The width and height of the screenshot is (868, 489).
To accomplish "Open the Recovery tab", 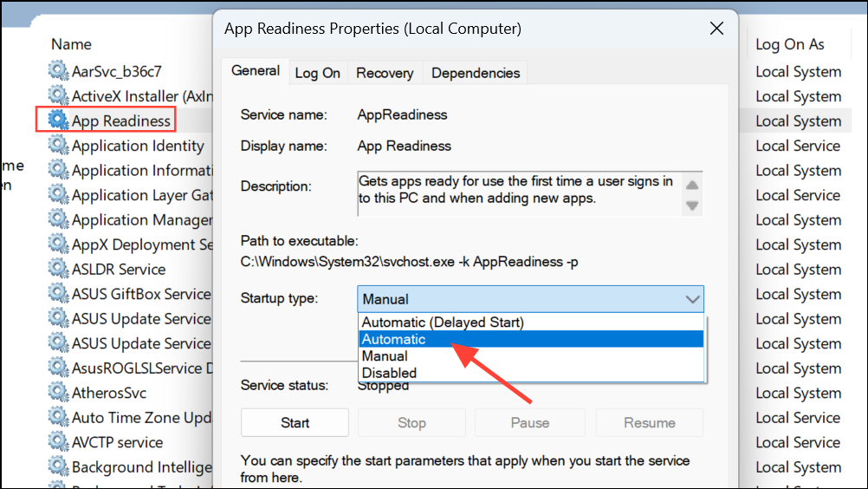I will 384,74.
